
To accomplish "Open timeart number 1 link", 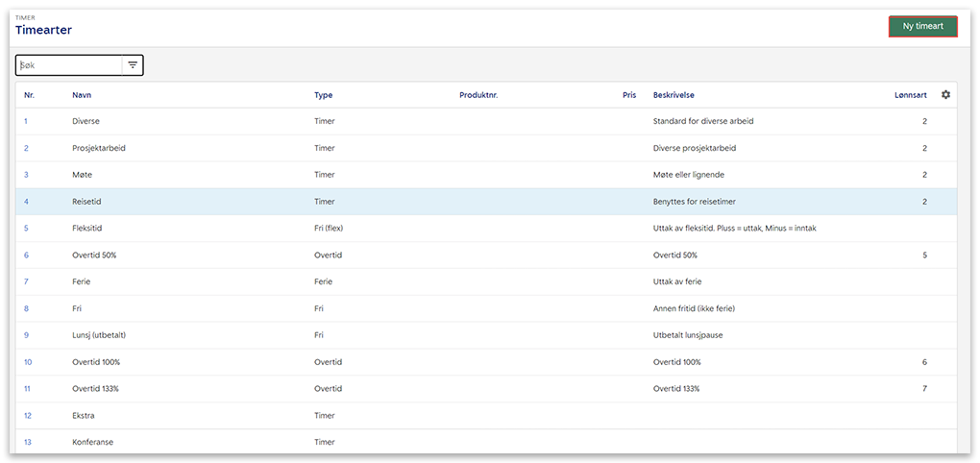I will [26, 121].
